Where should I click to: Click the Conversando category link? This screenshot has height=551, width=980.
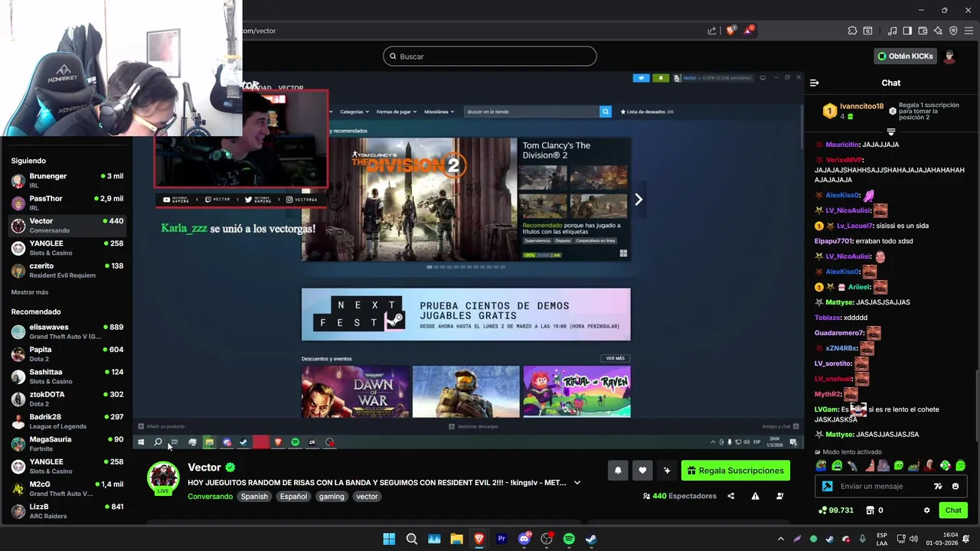210,497
